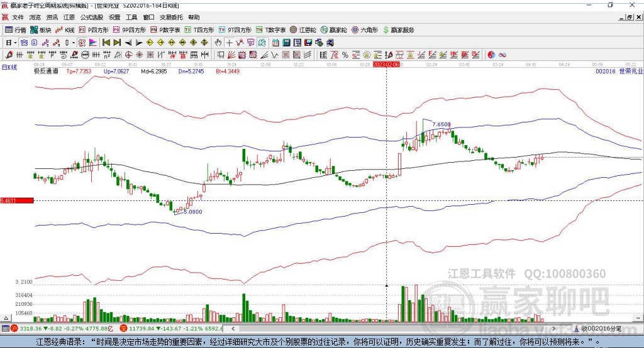Click the red yin-yang icon
Viewport: 644px width, 348px height.
coord(491,55)
